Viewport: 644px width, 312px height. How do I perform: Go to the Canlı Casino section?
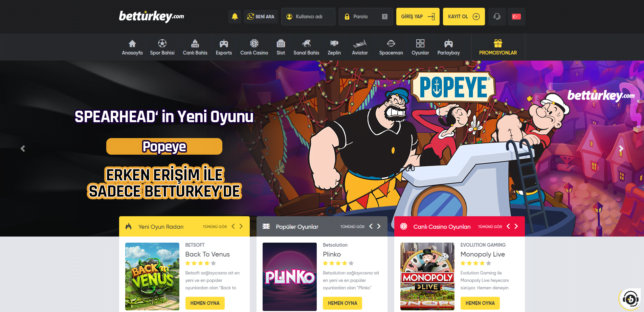pos(254,47)
